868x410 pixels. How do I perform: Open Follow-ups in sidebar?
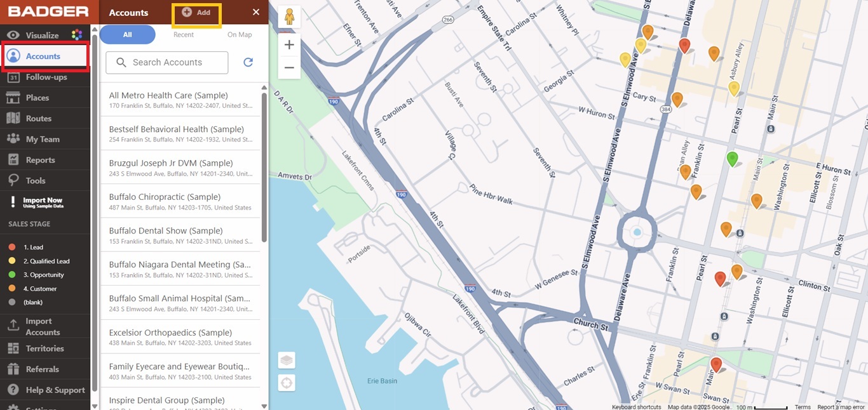[46, 77]
